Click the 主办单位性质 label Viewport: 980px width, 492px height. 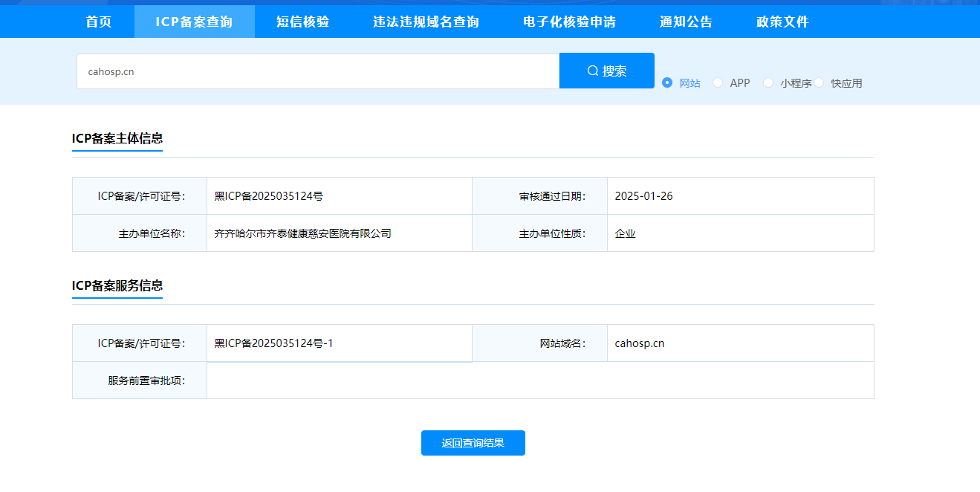click(x=553, y=233)
